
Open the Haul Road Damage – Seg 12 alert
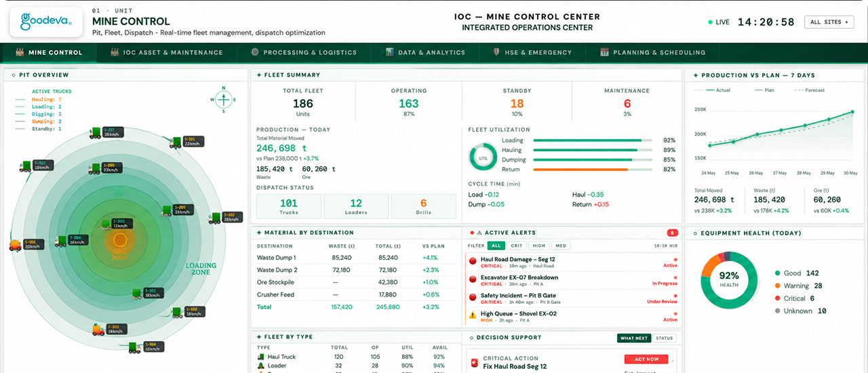pyautogui.click(x=573, y=262)
